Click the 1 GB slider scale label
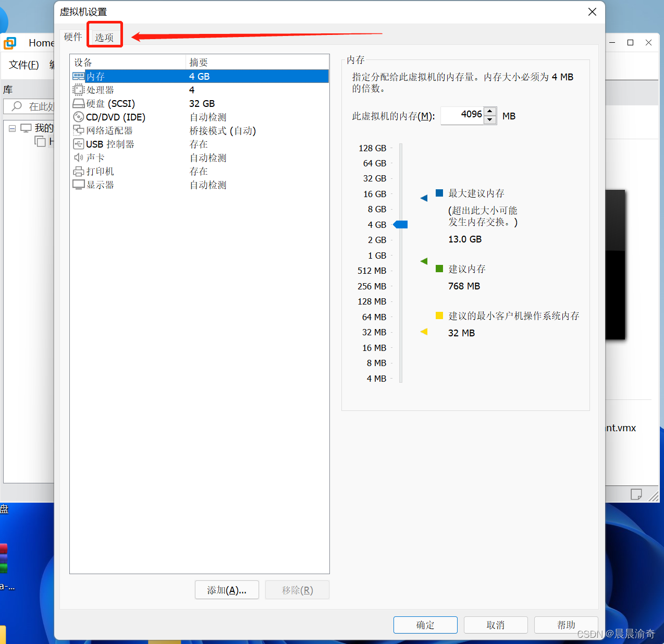The height and width of the screenshot is (644, 664). pyautogui.click(x=377, y=256)
